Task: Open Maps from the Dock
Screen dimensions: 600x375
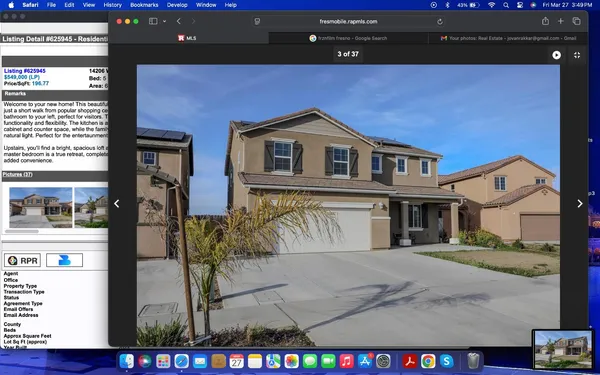Action: pos(273,361)
